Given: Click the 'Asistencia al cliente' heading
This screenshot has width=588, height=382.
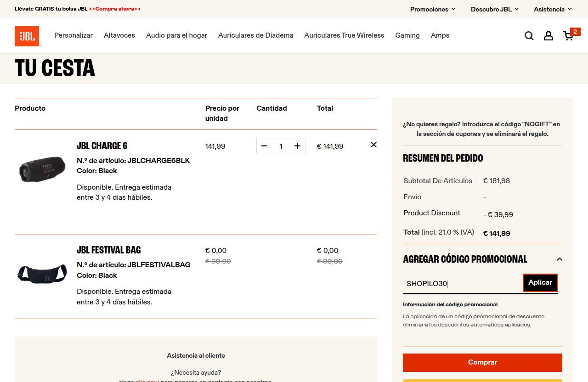Looking at the screenshot, I should (196, 355).
